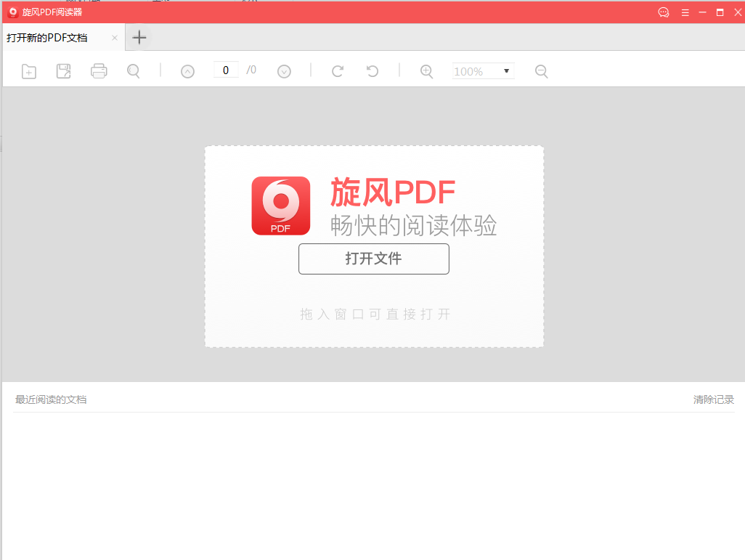The width and height of the screenshot is (745, 560).
Task: Save the document with the save icon
Action: 63,70
